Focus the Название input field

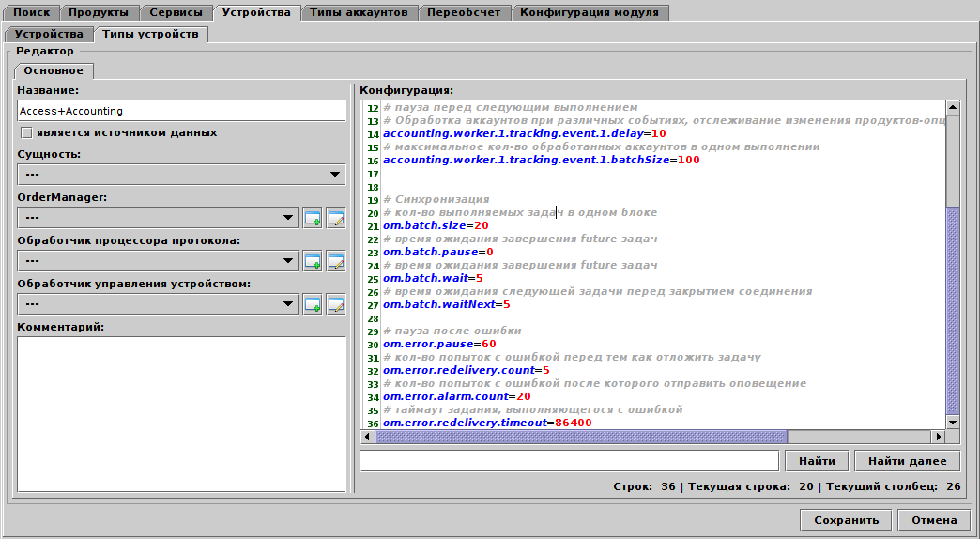click(181, 111)
